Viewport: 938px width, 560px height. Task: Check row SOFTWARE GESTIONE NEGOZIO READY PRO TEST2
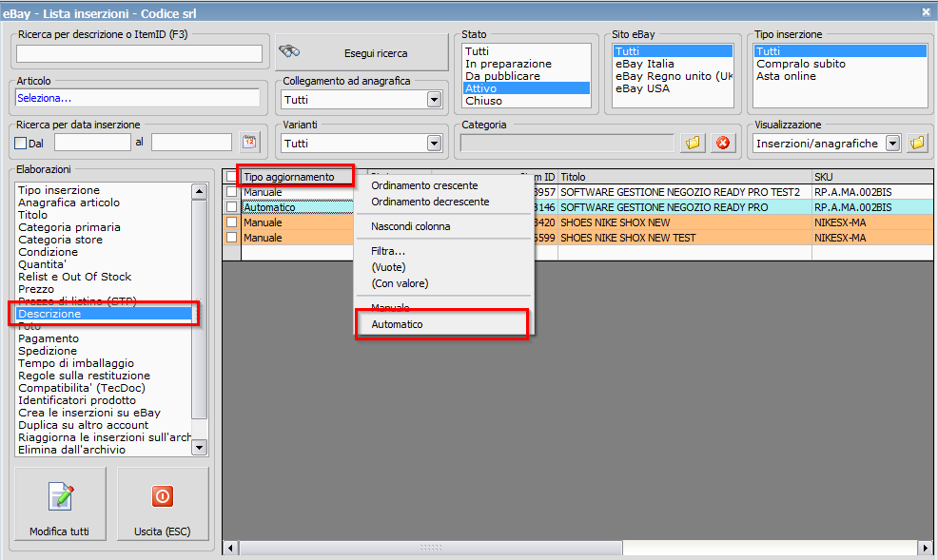(231, 192)
